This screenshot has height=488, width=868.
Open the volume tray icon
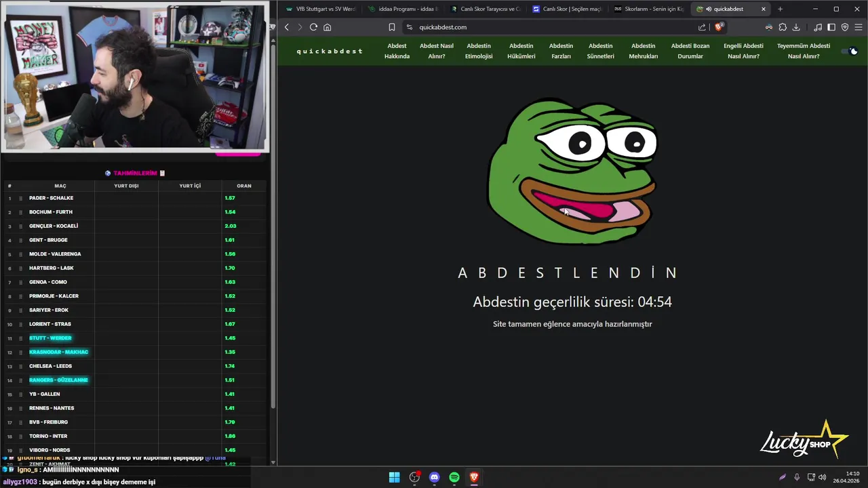click(x=822, y=477)
